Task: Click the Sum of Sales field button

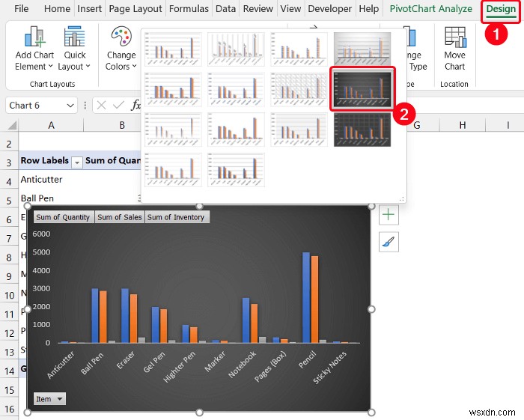Action: point(119,217)
